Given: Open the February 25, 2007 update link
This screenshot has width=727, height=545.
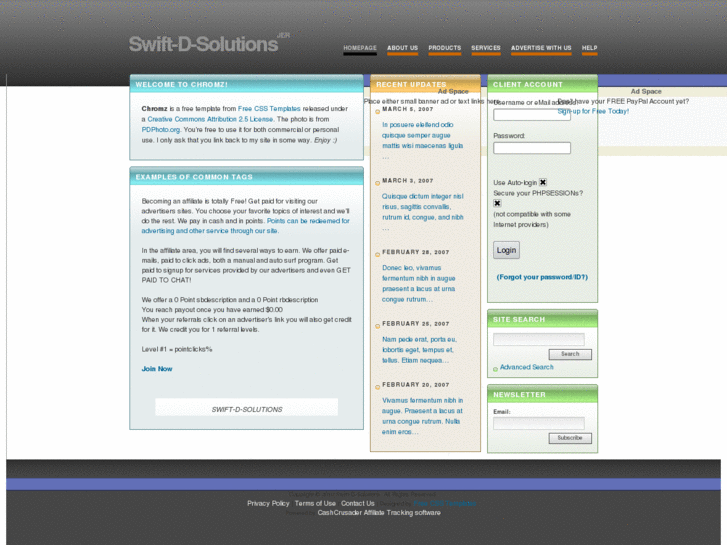Looking at the screenshot, I should pyautogui.click(x=419, y=350).
